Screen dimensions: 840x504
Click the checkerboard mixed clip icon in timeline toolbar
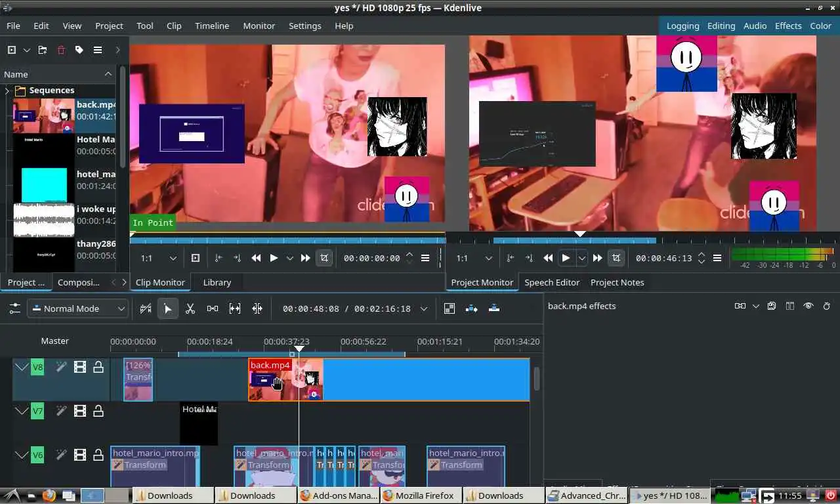(450, 308)
